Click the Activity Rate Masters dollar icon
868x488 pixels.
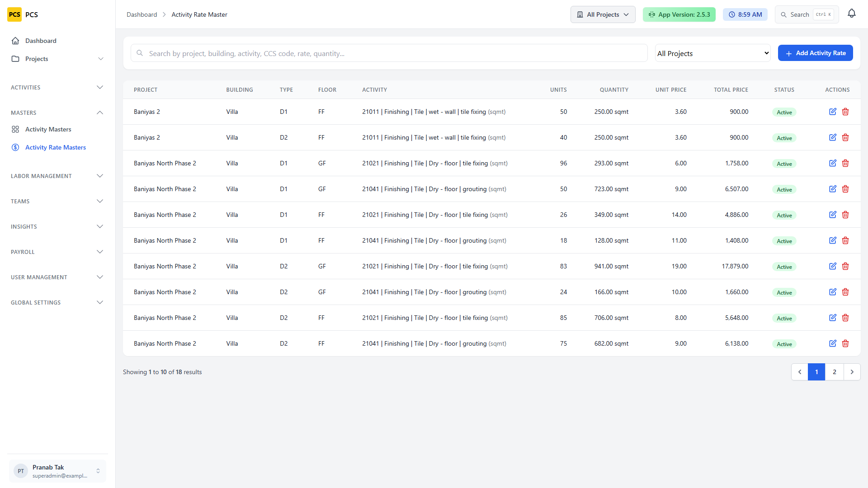tap(15, 147)
